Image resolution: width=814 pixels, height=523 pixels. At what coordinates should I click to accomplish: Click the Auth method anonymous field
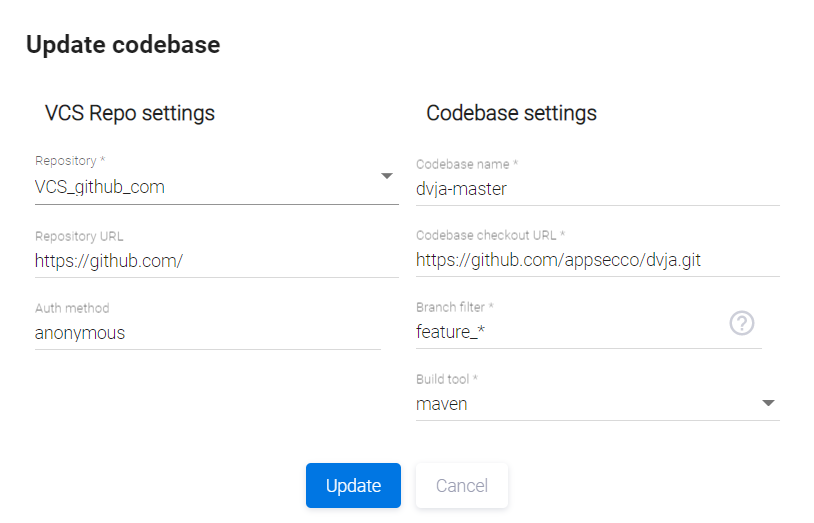(x=207, y=332)
